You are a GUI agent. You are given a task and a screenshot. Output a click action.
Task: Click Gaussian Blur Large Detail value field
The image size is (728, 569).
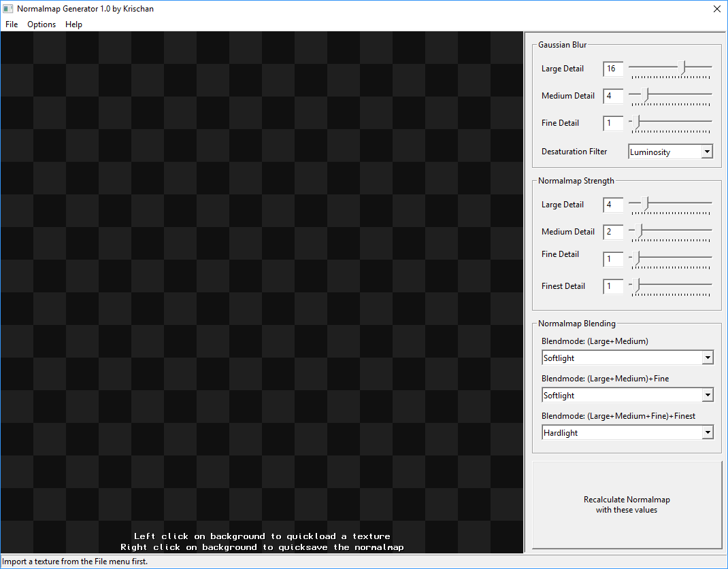(x=613, y=69)
